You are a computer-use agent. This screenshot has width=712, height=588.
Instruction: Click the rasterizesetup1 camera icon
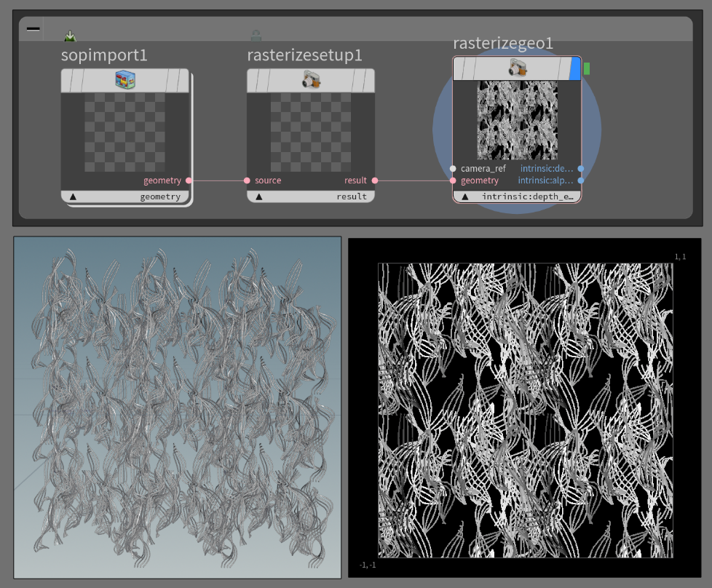pos(312,80)
